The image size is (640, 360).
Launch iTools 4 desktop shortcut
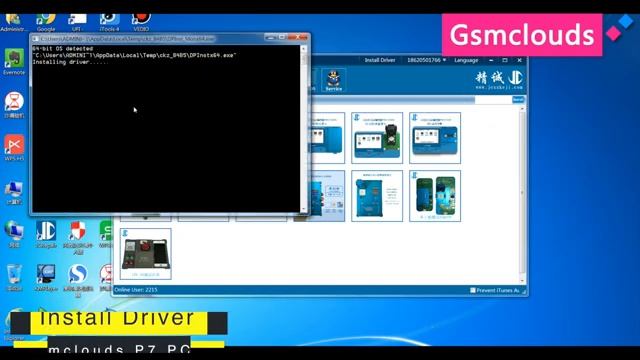tap(109, 22)
